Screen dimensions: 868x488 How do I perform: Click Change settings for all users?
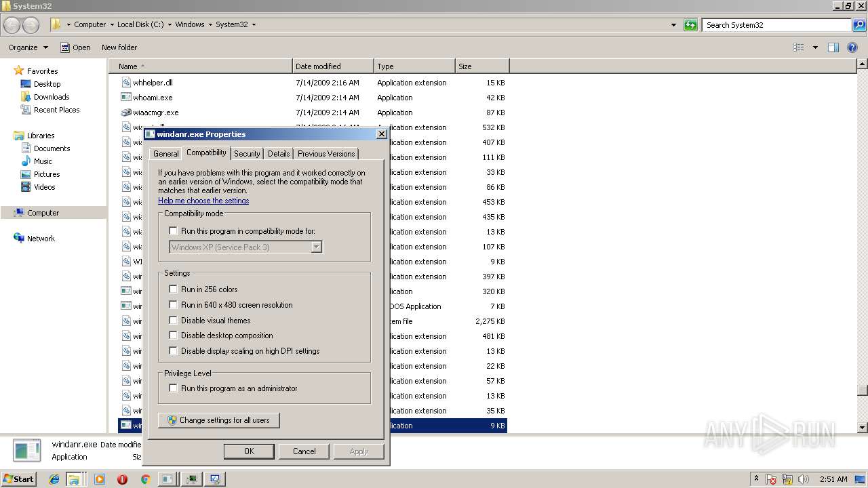click(219, 420)
